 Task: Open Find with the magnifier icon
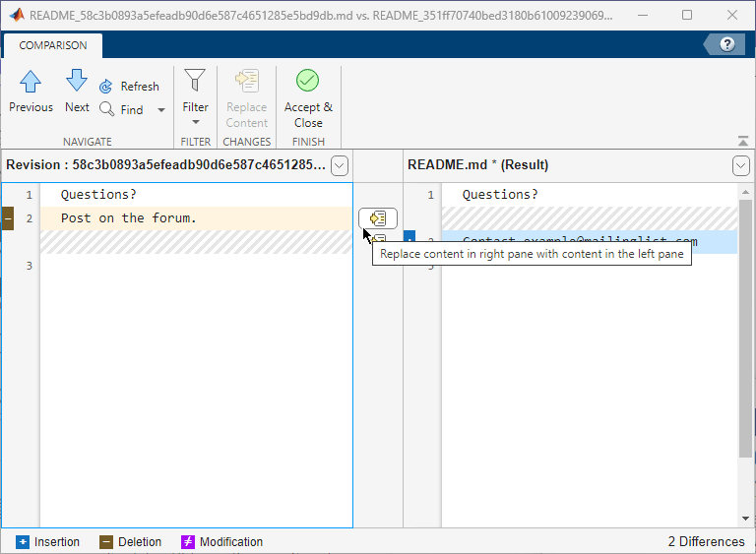[x=106, y=109]
